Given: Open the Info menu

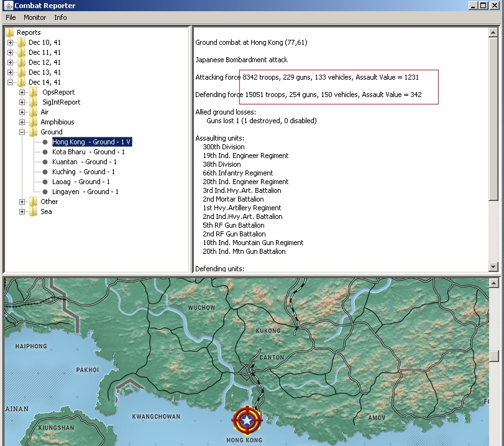Looking at the screenshot, I should pos(60,17).
